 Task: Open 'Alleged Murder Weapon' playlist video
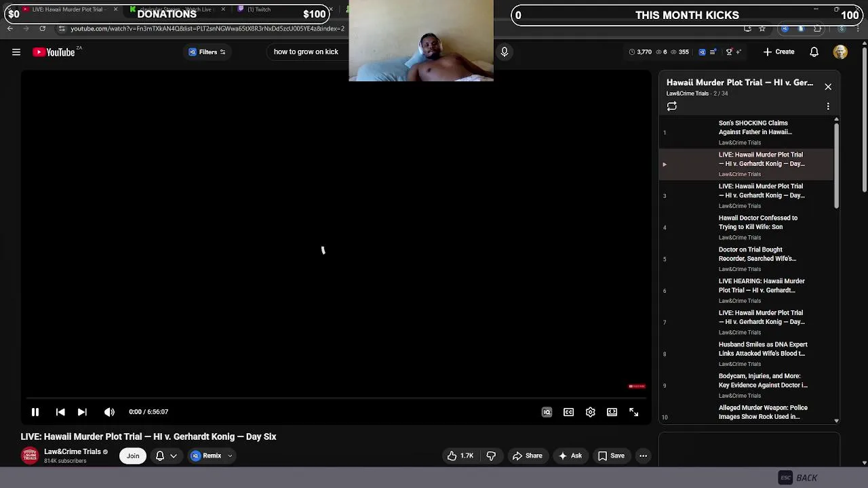(746, 413)
